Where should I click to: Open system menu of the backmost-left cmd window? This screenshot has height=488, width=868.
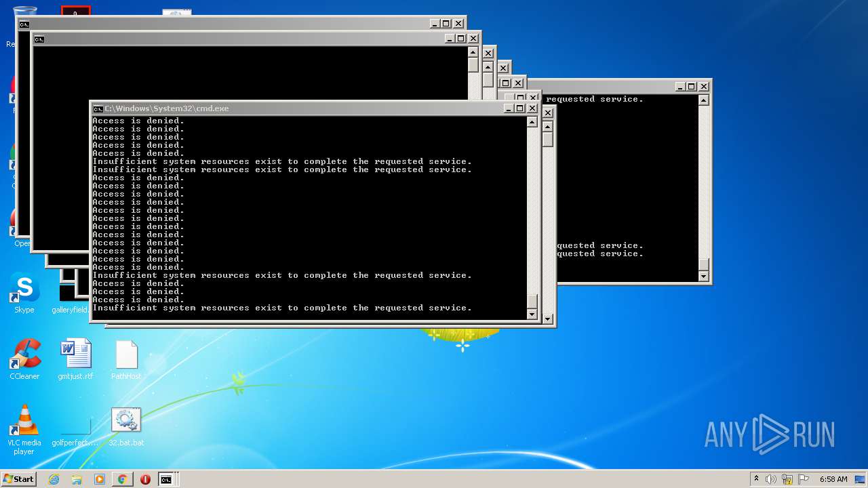pos(24,24)
